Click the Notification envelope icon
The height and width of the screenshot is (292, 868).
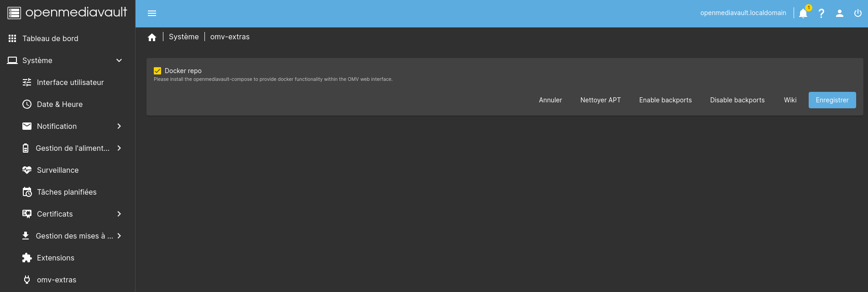coord(27,126)
